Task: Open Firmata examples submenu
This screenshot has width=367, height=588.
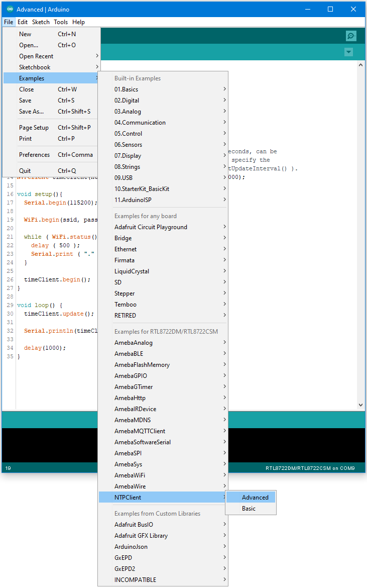Action: (163, 260)
